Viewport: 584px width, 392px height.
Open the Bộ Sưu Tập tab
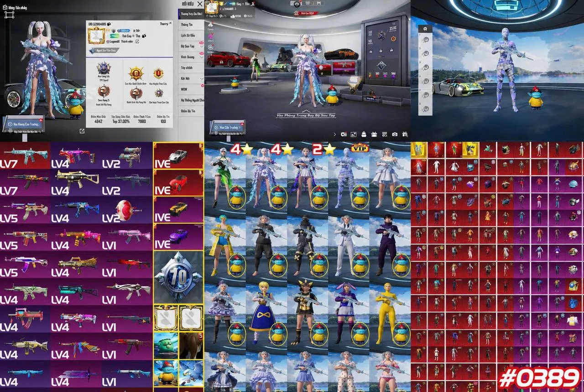(191, 46)
